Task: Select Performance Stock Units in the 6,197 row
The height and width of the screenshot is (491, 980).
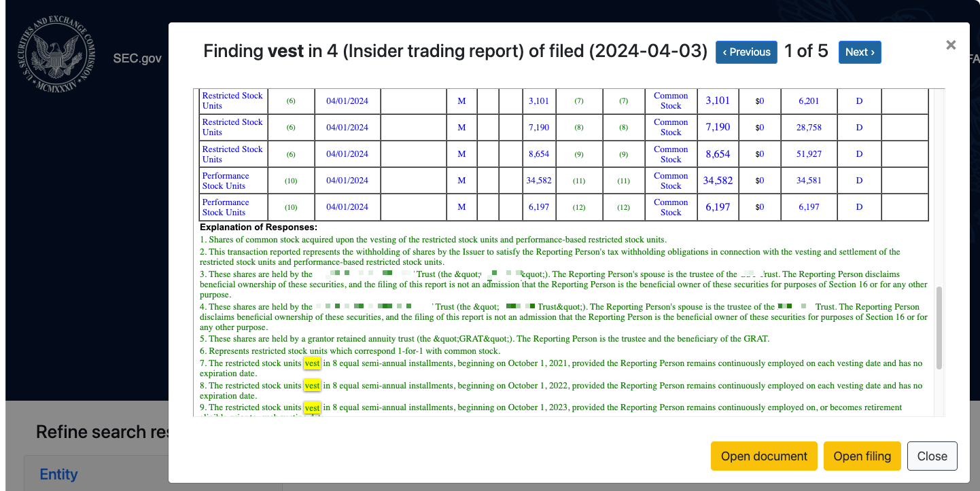Action: click(225, 207)
